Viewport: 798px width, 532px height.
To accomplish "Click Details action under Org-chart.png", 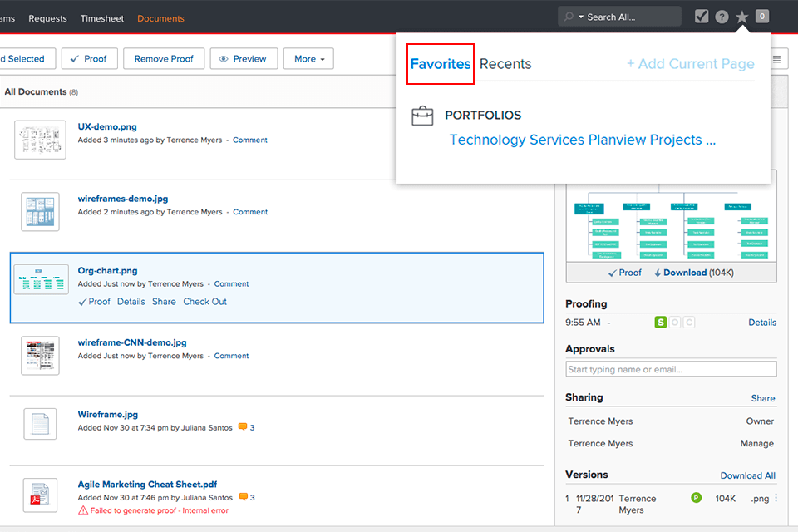I will click(x=131, y=302).
